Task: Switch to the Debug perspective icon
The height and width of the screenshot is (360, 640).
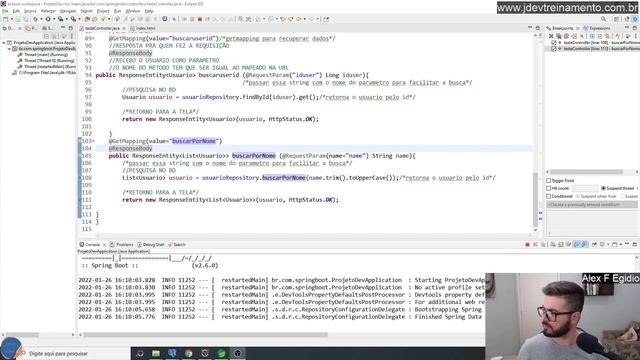Action: 636,19
